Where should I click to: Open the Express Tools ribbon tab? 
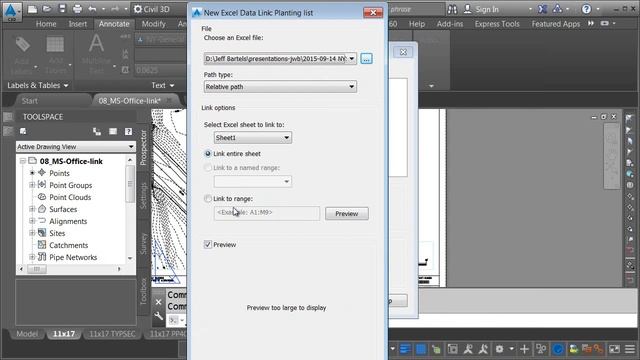tap(497, 24)
